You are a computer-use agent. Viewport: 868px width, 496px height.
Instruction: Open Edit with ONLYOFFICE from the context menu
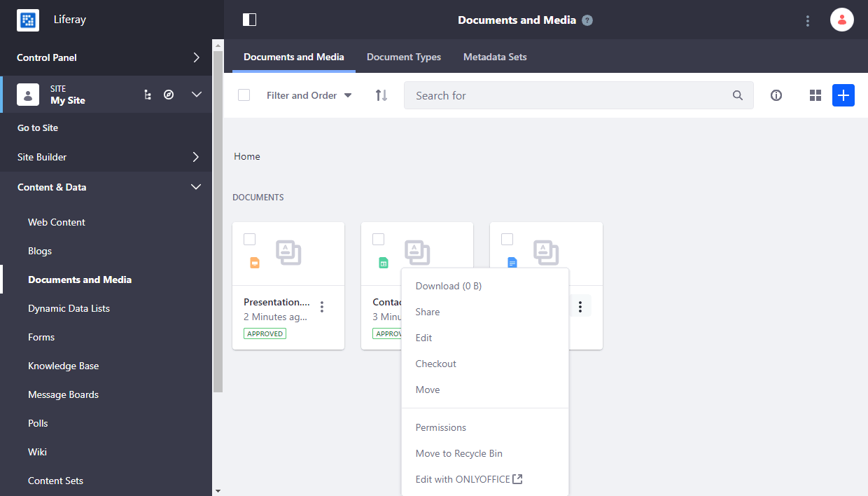463,478
